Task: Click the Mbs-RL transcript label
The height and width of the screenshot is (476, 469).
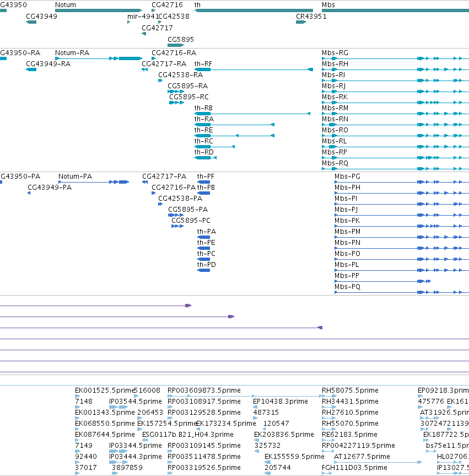Action: click(334, 141)
